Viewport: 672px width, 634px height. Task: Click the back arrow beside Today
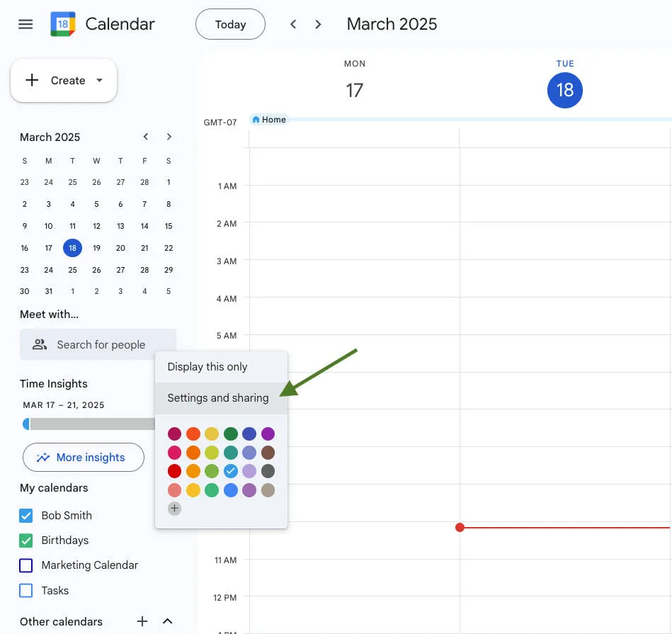(x=292, y=23)
